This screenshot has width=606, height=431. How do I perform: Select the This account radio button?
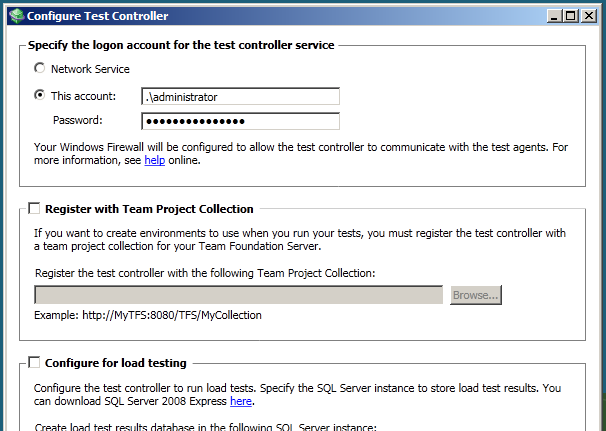tap(39, 95)
